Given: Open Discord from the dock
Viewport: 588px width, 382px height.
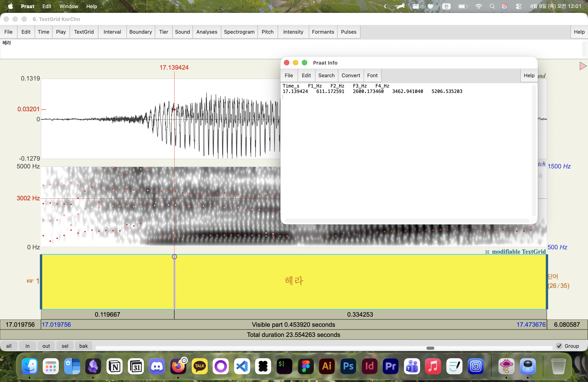Looking at the screenshot, I should (157, 366).
